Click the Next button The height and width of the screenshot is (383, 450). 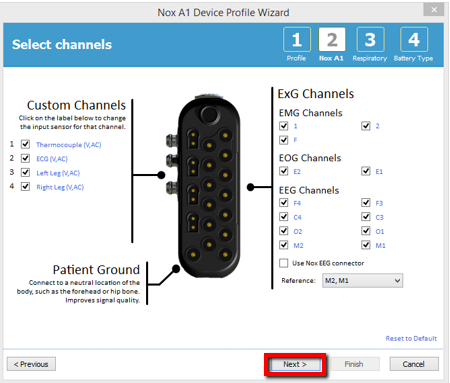point(295,364)
